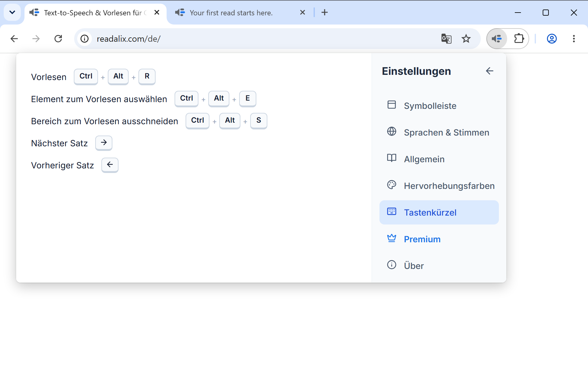Click the 'Vorlesen' shortcut label

click(49, 77)
